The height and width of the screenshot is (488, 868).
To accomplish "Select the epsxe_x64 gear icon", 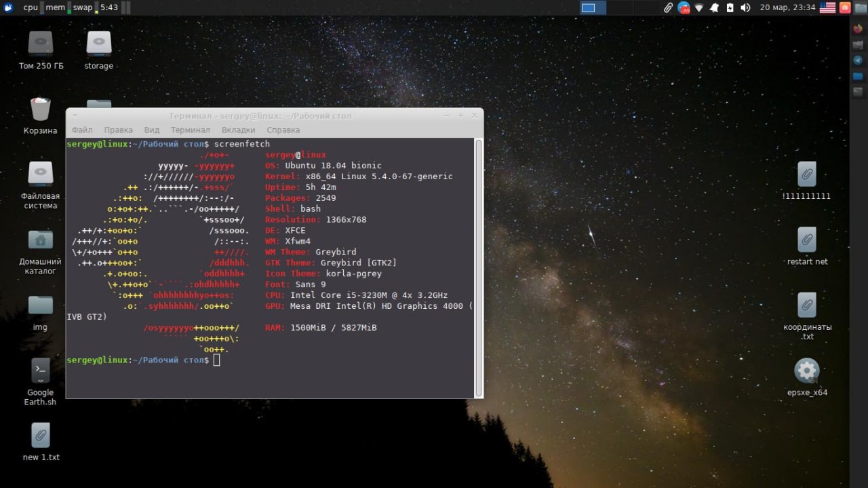I will pos(807,377).
